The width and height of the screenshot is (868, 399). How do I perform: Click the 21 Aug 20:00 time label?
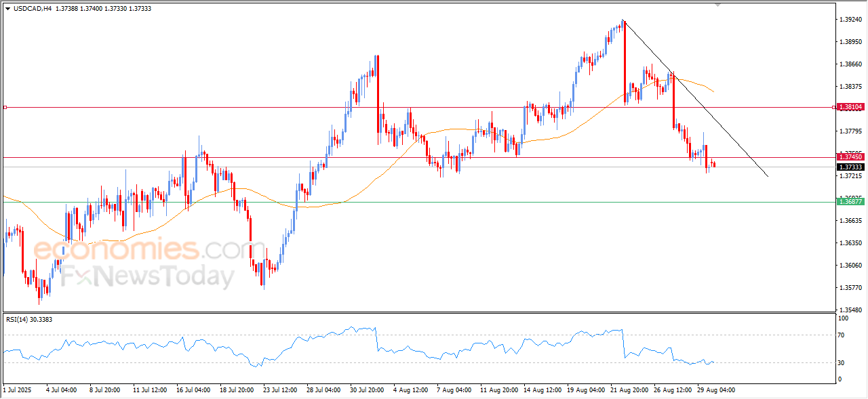629,390
